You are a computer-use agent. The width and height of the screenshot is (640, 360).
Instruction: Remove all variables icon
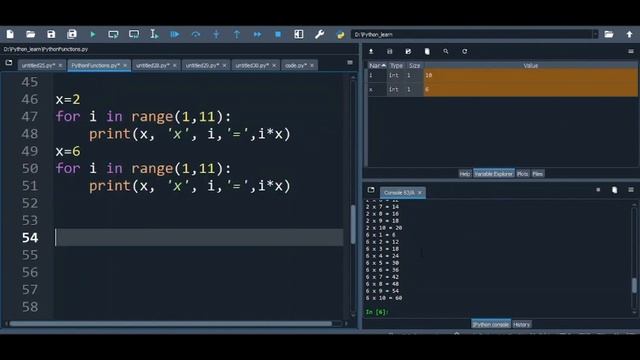point(427,51)
